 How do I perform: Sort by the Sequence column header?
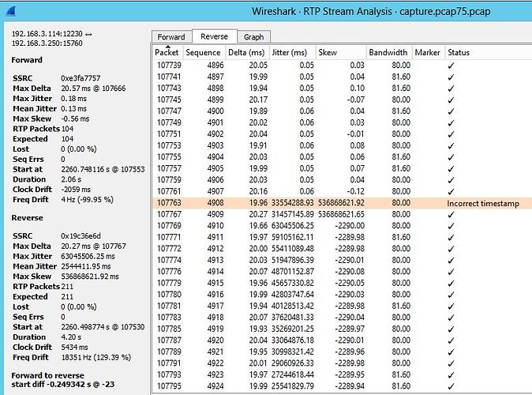[203, 52]
